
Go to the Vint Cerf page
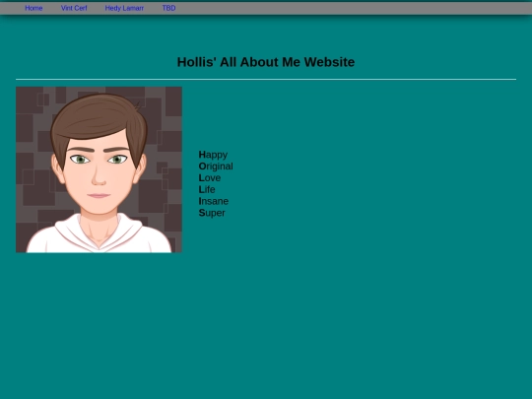(74, 8)
